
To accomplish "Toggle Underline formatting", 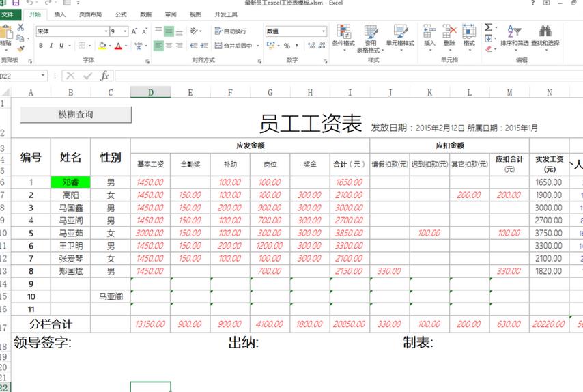I will click(61, 46).
